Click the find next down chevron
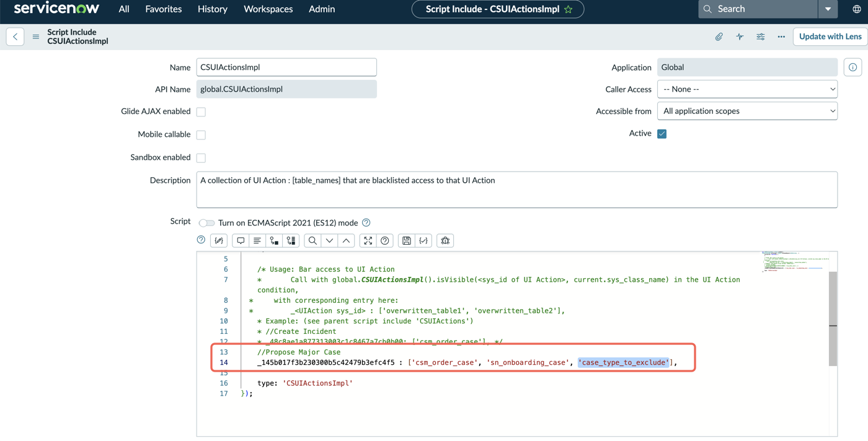This screenshot has height=441, width=868. point(329,240)
